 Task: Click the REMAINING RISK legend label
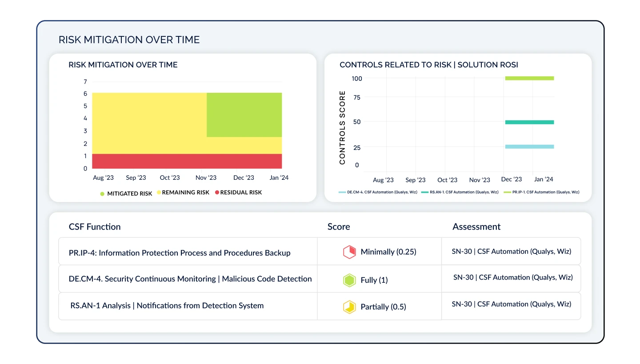(x=186, y=193)
